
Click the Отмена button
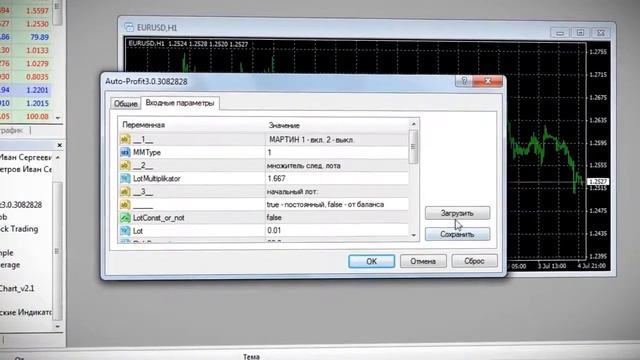423,261
